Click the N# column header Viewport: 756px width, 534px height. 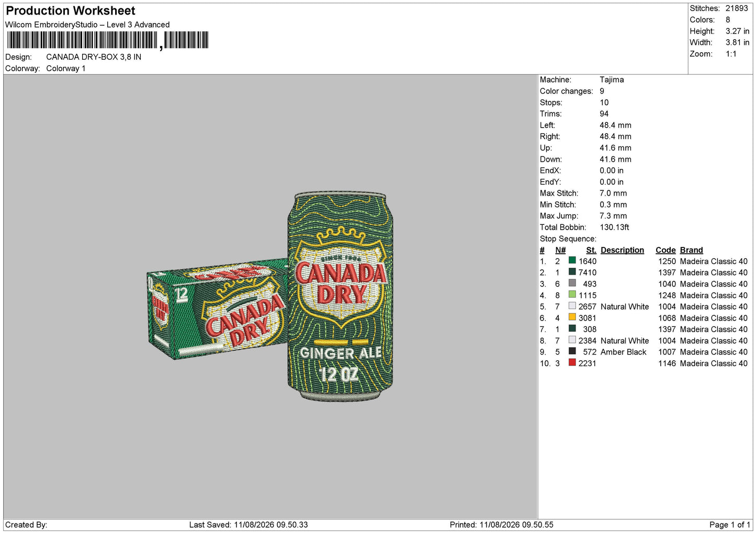click(560, 250)
